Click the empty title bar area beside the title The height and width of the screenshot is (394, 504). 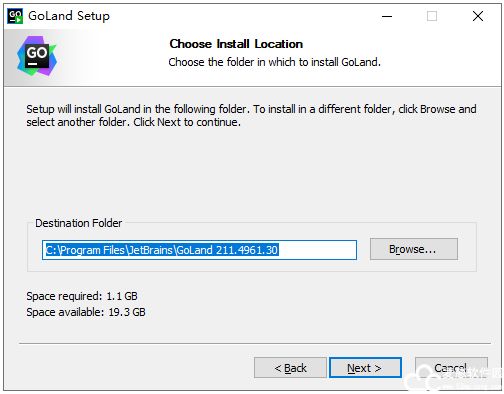243,16
